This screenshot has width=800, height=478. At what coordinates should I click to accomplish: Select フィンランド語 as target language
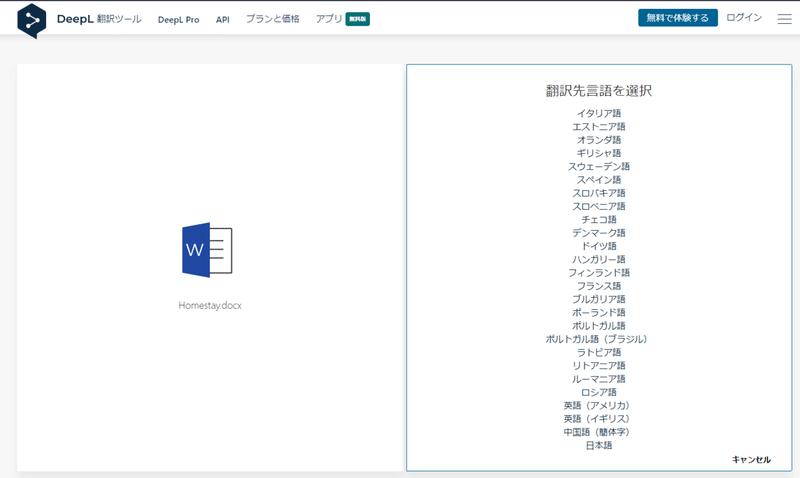[599, 272]
